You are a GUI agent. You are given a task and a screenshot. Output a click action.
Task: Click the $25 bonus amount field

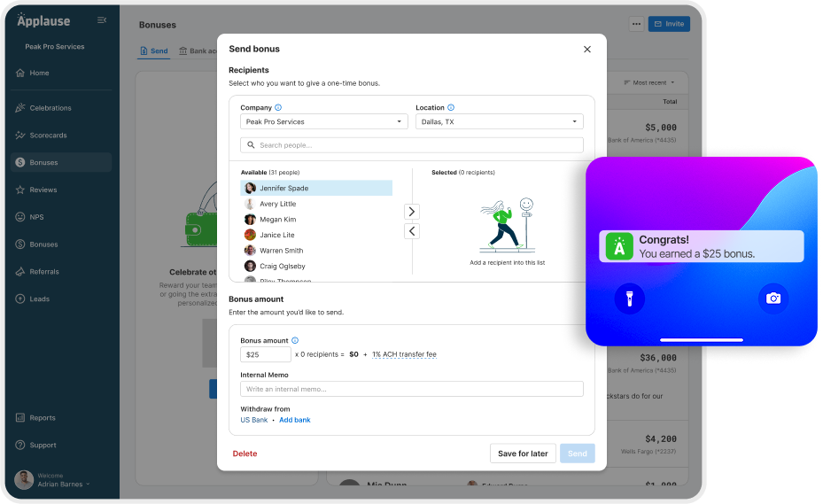click(266, 354)
